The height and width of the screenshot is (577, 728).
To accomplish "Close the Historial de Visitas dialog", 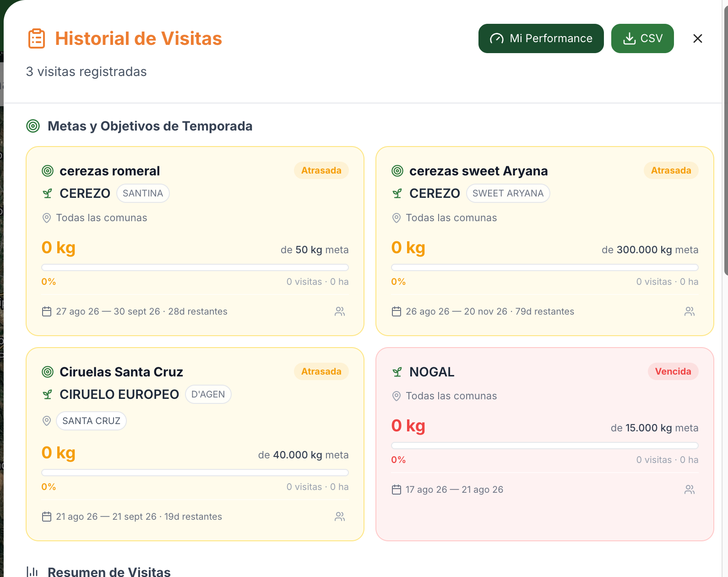I will click(697, 38).
